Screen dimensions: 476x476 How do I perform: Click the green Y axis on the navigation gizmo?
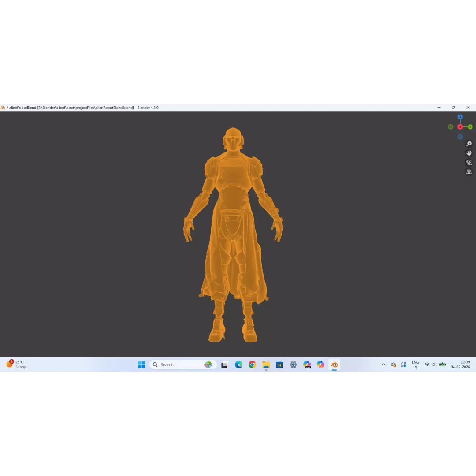point(470,126)
